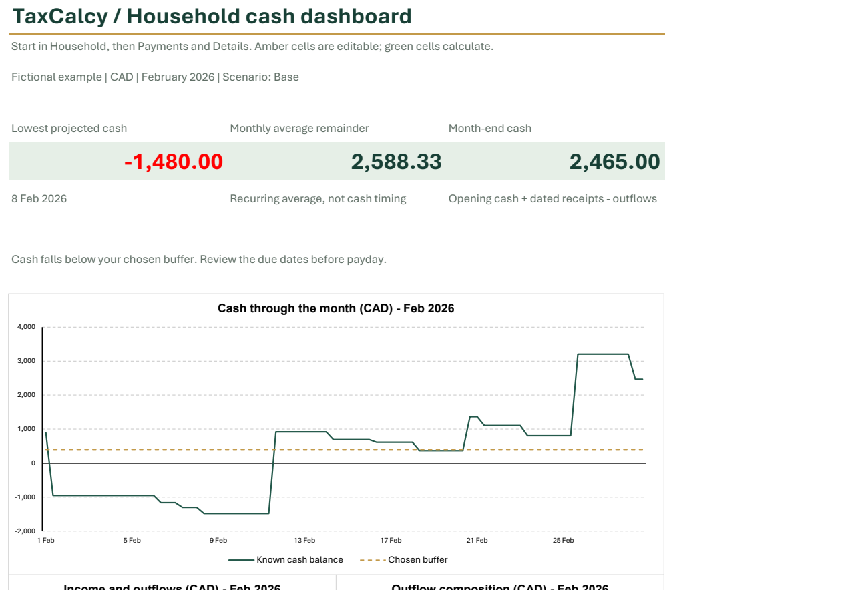
Task: Select the Cash through the month chart title
Action: (x=336, y=308)
